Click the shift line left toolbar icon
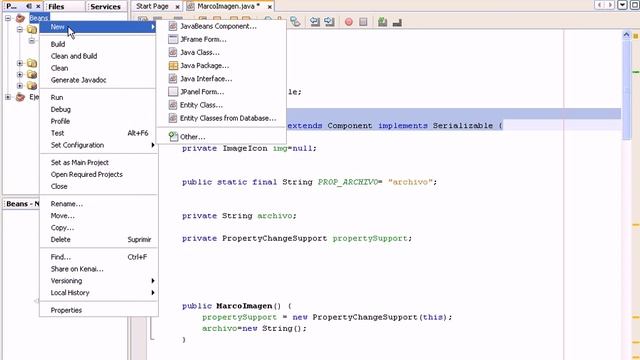The height and width of the screenshot is (360, 640). (314, 22)
